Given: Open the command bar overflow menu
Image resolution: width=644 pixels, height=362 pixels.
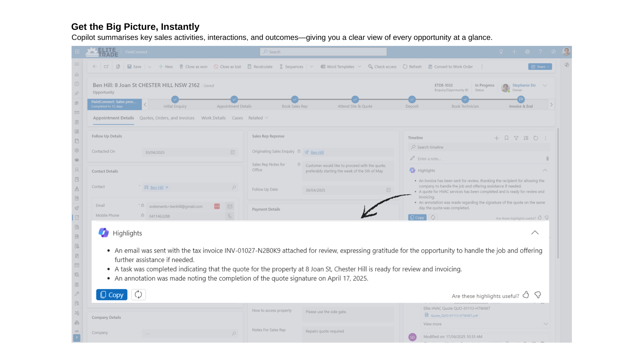Looking at the screenshot, I should click(x=482, y=66).
